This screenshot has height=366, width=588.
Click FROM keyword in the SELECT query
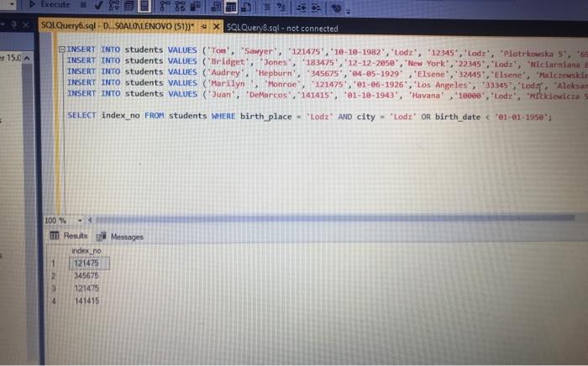(154, 115)
